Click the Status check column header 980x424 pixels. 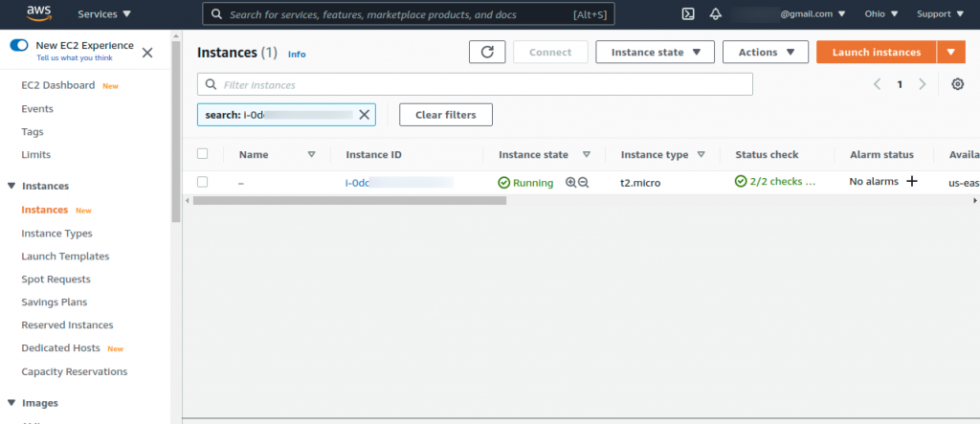pos(767,154)
